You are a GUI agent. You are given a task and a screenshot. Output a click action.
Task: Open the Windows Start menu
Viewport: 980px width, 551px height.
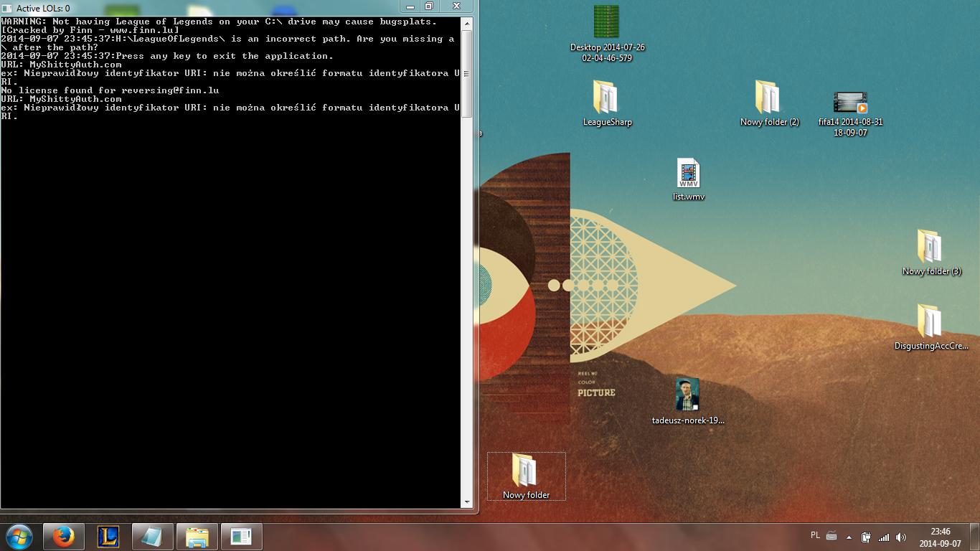coord(19,537)
